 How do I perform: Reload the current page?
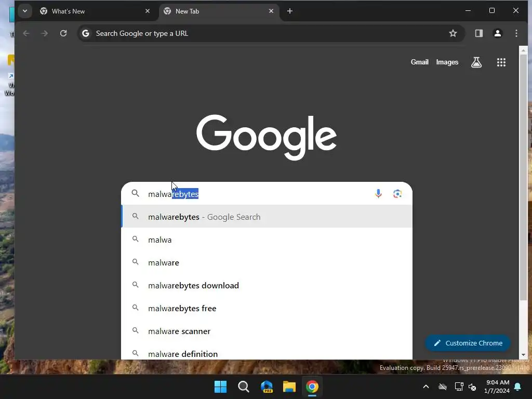63,33
